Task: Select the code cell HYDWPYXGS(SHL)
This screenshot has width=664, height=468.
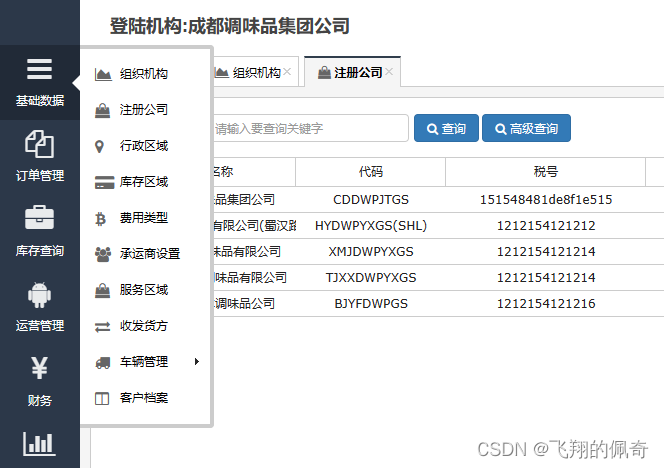Action: pos(371,226)
